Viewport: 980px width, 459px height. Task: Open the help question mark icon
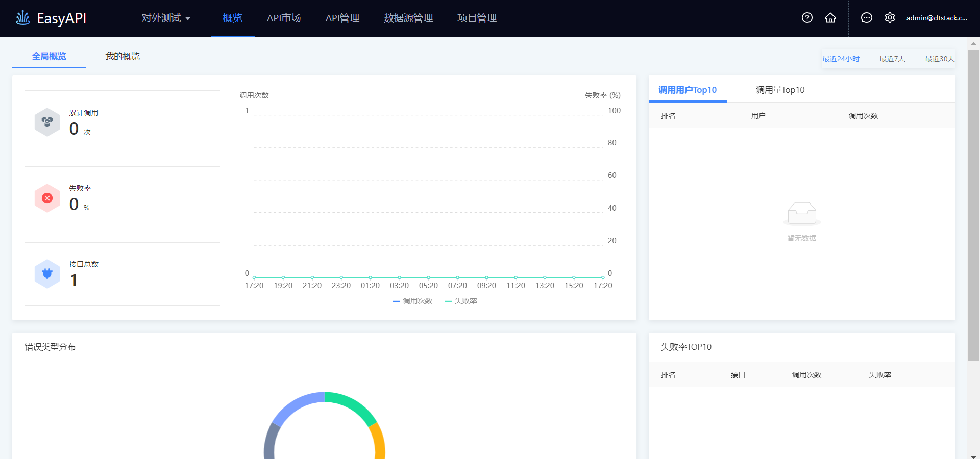807,18
